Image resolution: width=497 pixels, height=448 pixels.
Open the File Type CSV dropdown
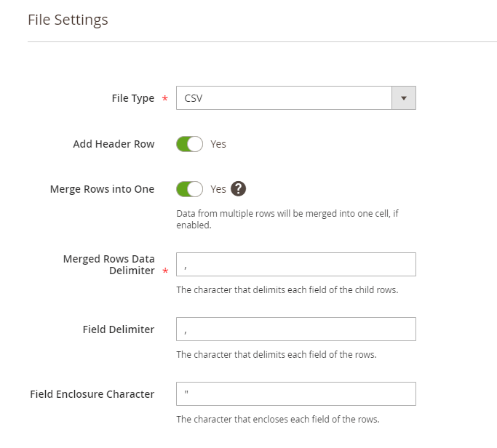click(x=285, y=98)
